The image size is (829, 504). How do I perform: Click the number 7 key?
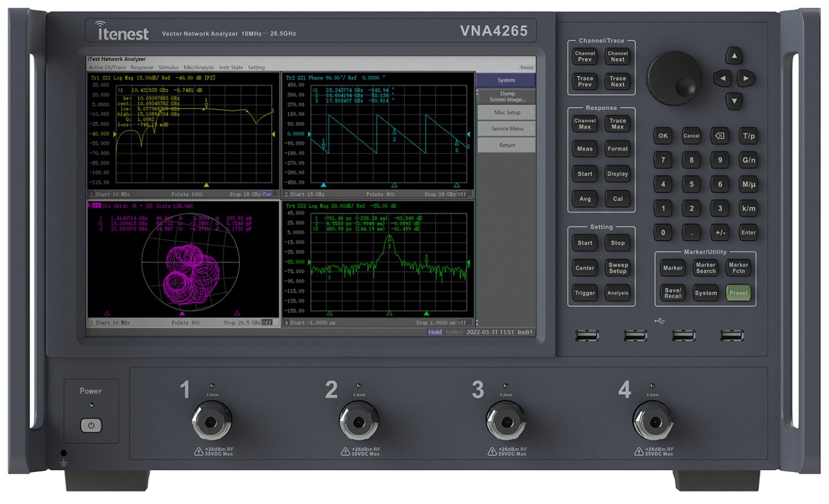coord(663,160)
